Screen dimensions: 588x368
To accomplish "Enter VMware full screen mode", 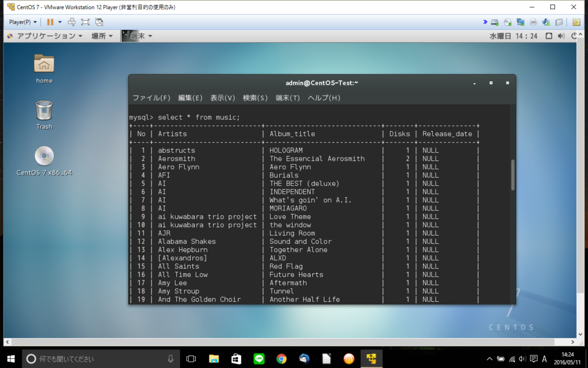I will pos(85,22).
